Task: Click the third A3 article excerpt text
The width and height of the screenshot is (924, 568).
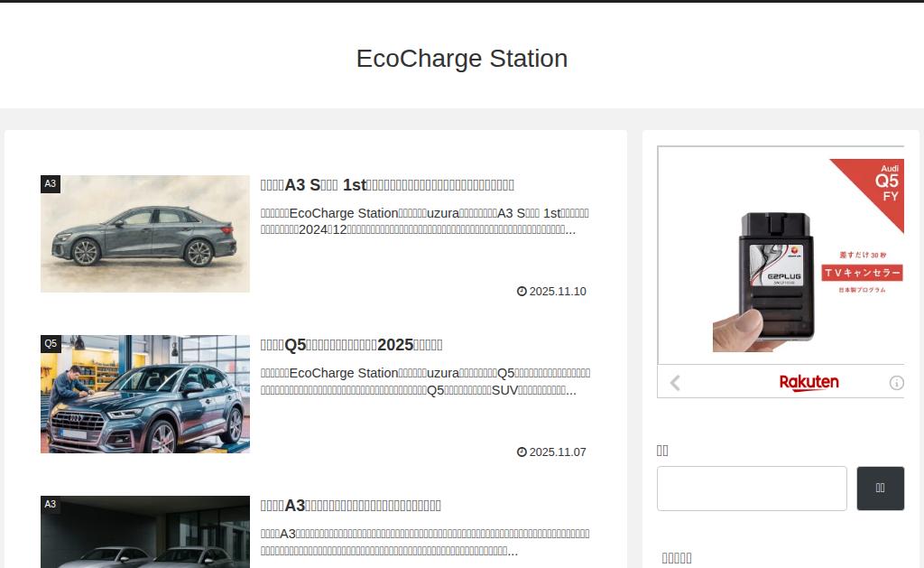Action: [x=425, y=542]
